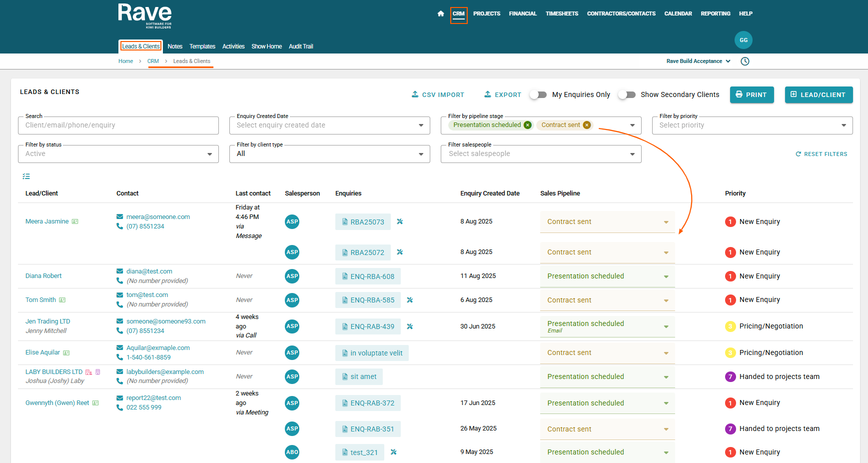Open the clock history icon
Image resolution: width=868 pixels, height=463 pixels.
click(x=745, y=61)
